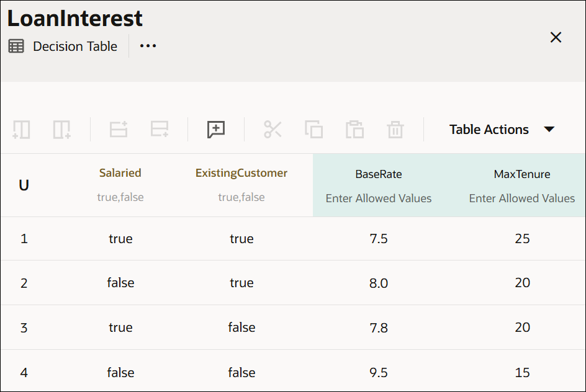
Task: Select the BaseRate output column header
Action: (x=379, y=174)
